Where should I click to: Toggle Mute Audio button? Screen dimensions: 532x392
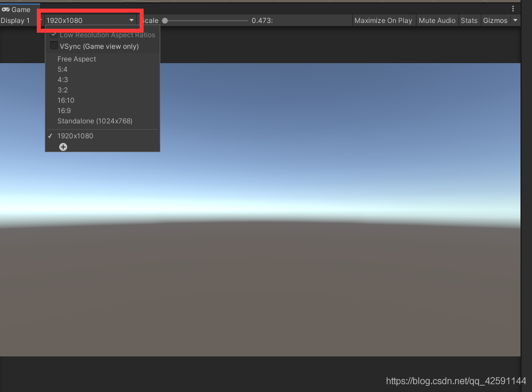click(437, 21)
